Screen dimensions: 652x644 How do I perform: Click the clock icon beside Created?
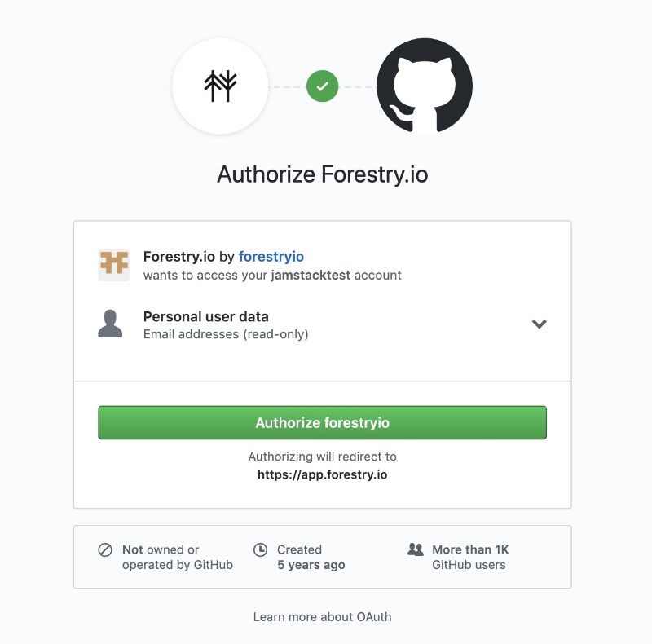(x=259, y=549)
